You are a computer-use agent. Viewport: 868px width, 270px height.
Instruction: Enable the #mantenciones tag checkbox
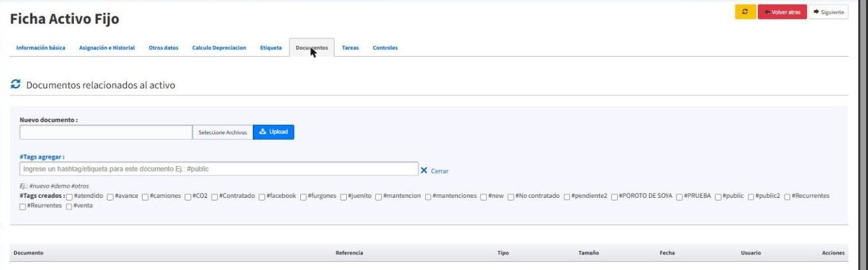click(429, 196)
